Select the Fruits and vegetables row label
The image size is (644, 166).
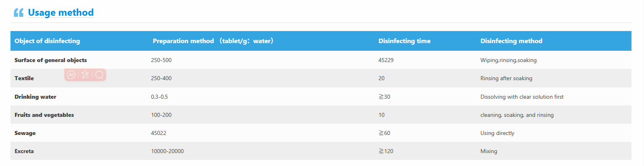pos(44,115)
